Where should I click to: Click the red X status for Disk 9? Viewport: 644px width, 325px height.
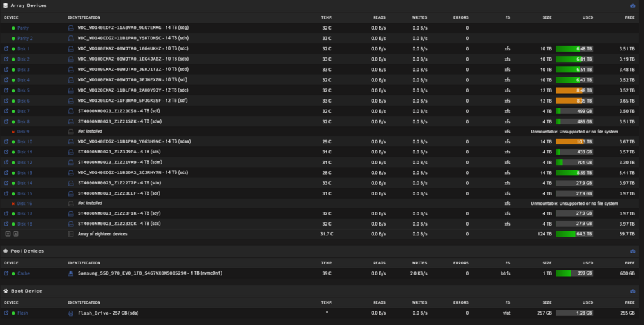click(14, 132)
